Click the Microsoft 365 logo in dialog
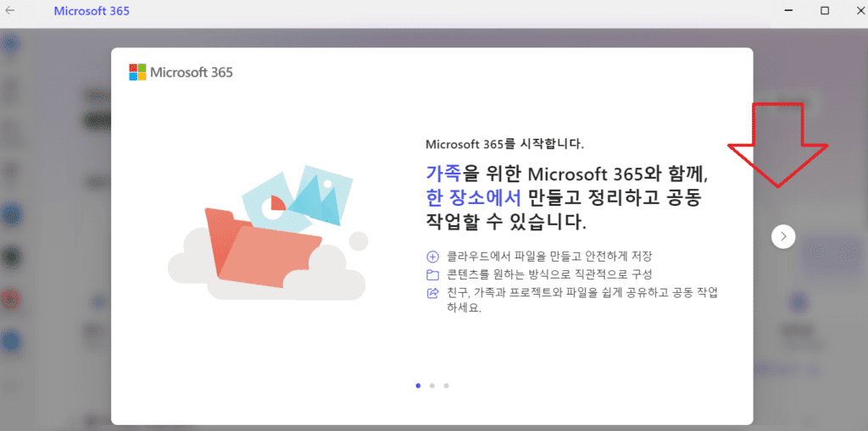Screen dimensions: 868x431 [x=181, y=72]
